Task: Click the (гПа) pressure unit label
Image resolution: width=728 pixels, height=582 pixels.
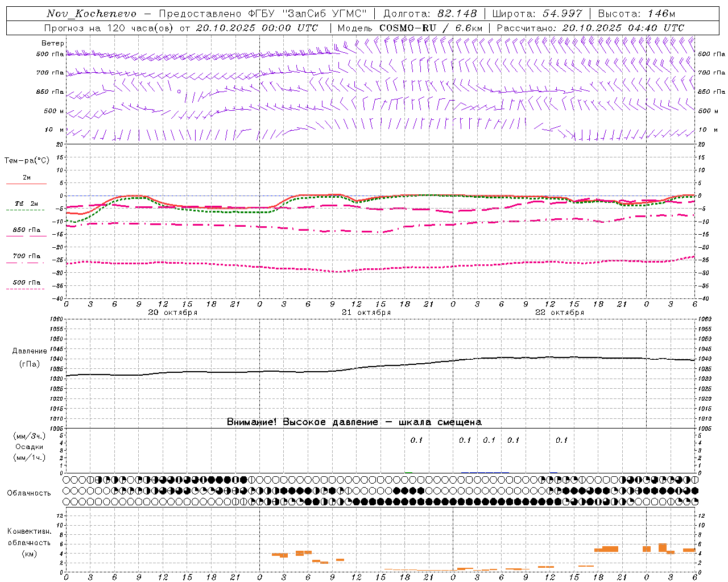Action: coord(30,364)
